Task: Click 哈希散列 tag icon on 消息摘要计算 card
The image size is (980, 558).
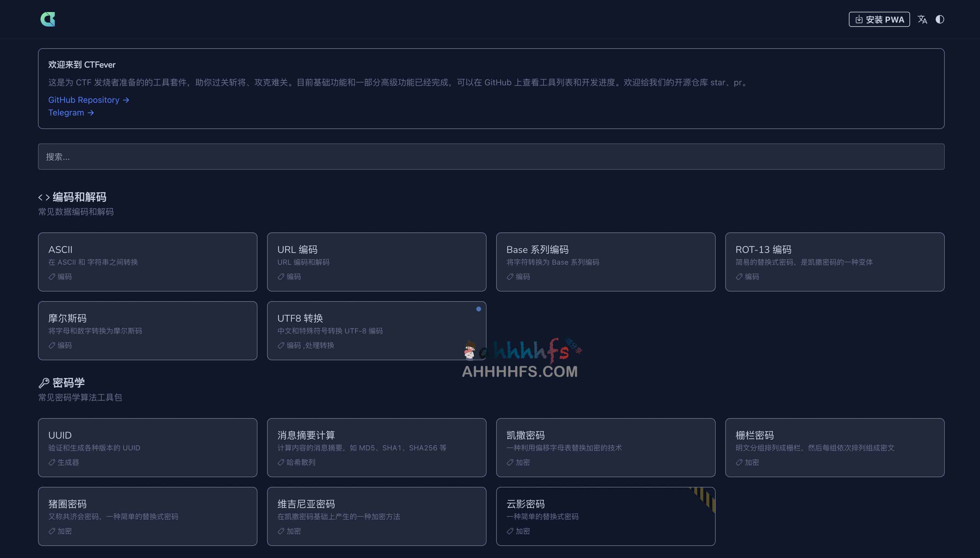Action: [281, 462]
